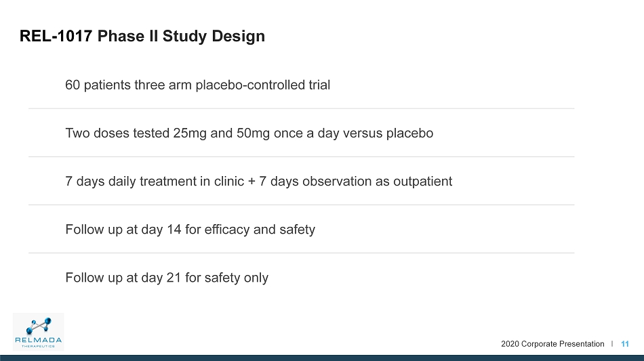Click the '2020 Corporate Presentation' footer text
Viewport: 644px width, 361px height.
coord(552,344)
